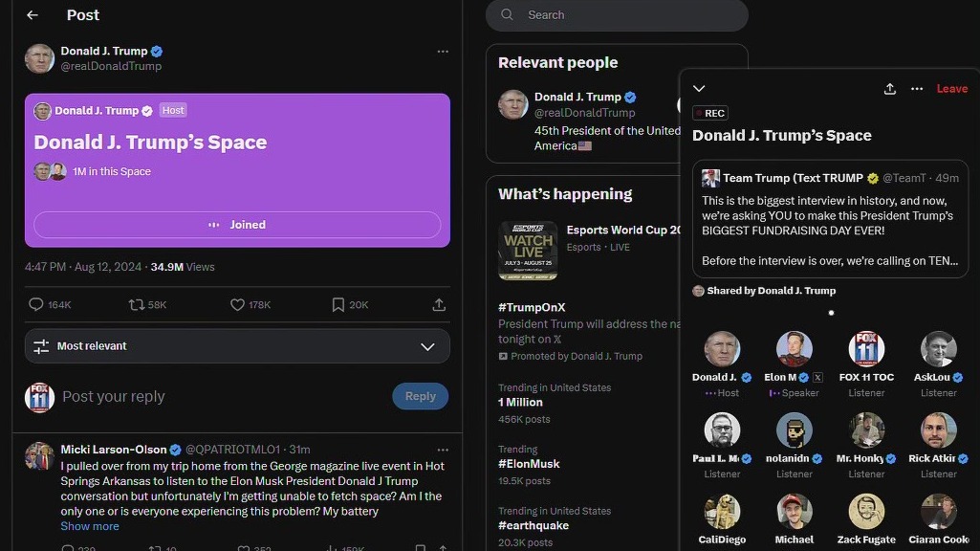
Task: Select the #earthquake trending item
Action: pyautogui.click(x=534, y=525)
